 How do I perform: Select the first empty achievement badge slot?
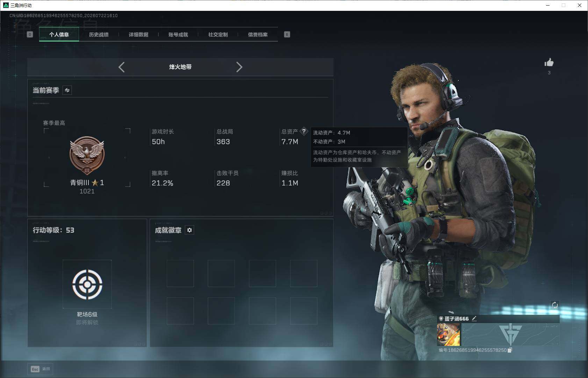click(180, 273)
